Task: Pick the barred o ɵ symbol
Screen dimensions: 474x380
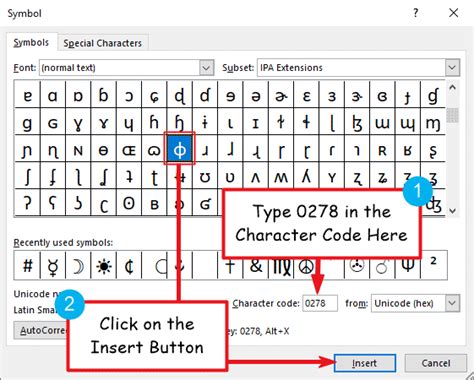Action: click(x=104, y=150)
